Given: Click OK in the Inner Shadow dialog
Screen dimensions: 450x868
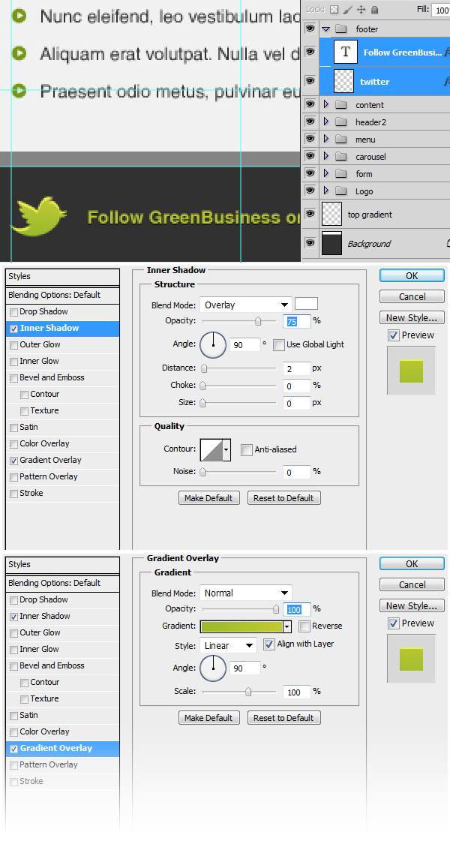Looking at the screenshot, I should 412,275.
